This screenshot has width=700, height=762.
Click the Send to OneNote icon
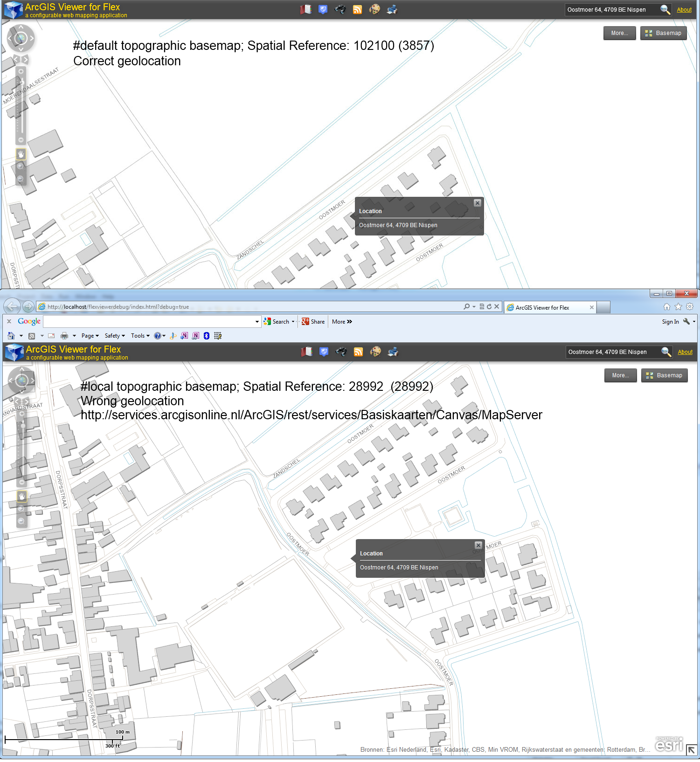[x=184, y=336]
